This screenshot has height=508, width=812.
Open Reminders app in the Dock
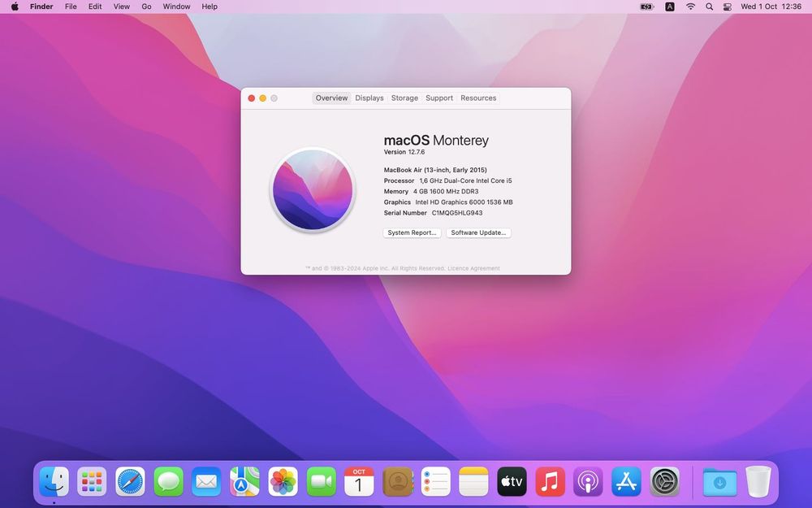[435, 481]
